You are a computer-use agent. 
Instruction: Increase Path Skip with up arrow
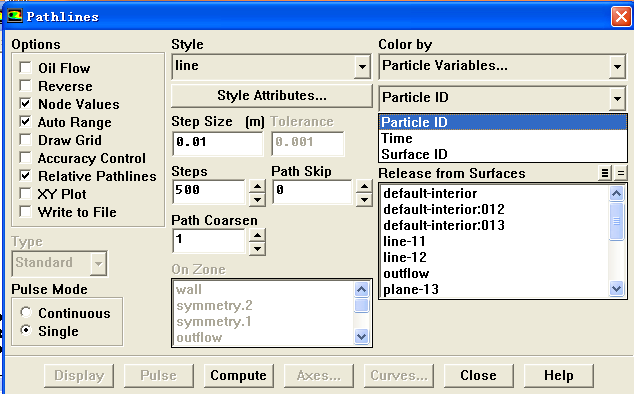[x=364, y=186]
